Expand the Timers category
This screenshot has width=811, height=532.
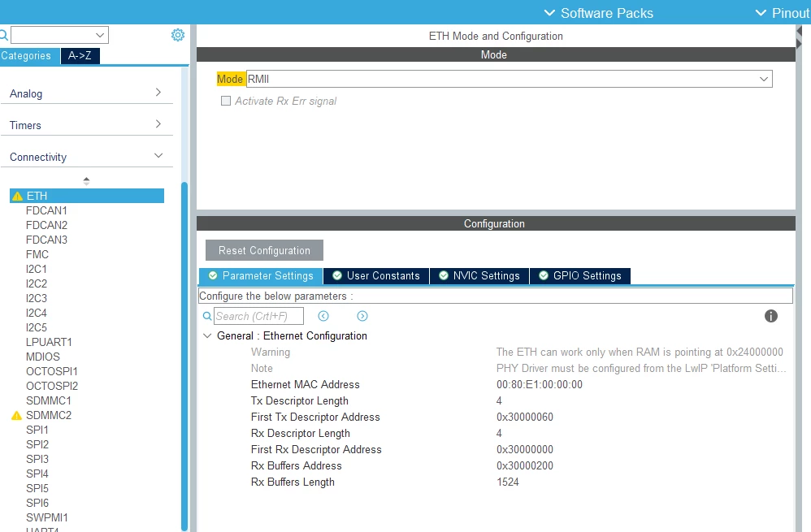86,124
